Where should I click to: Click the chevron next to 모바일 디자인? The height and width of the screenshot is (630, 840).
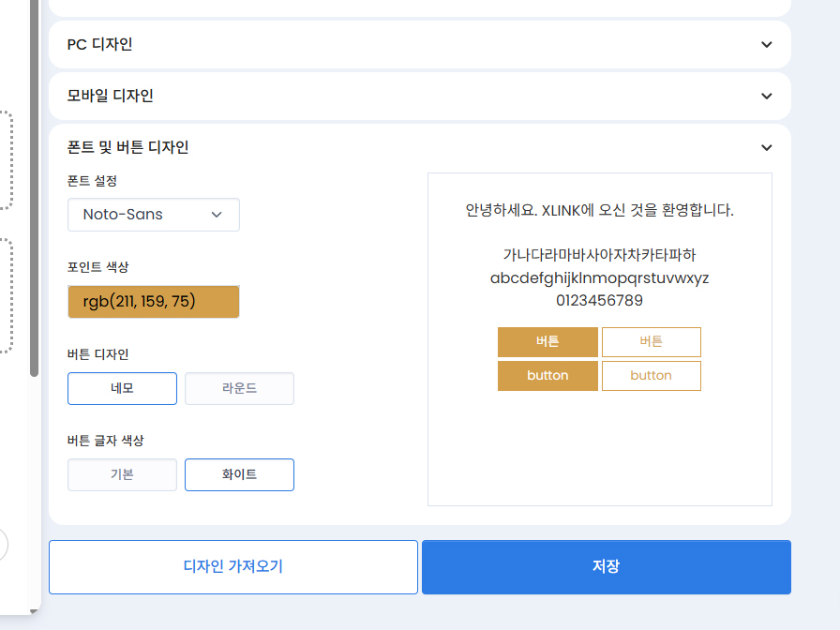766,96
